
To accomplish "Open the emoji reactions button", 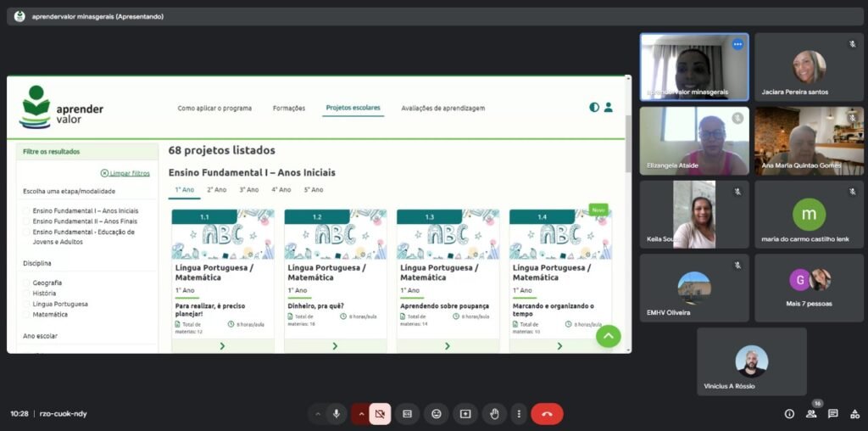I will 437,414.
